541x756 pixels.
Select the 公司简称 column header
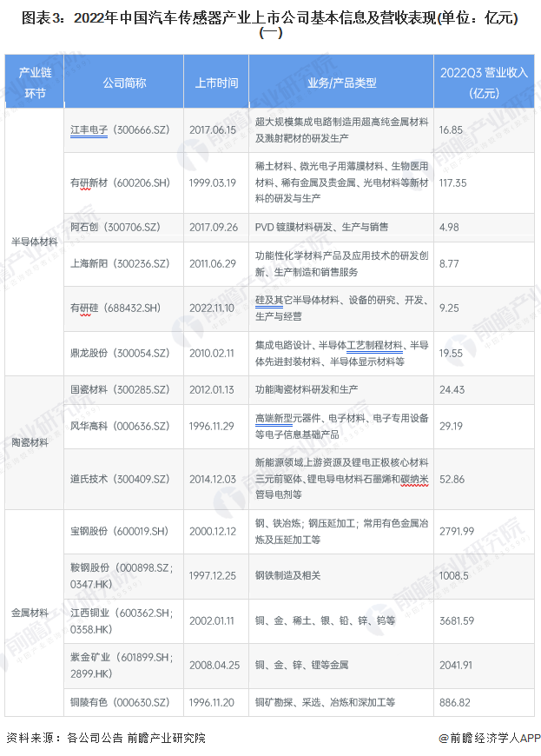coord(124,83)
